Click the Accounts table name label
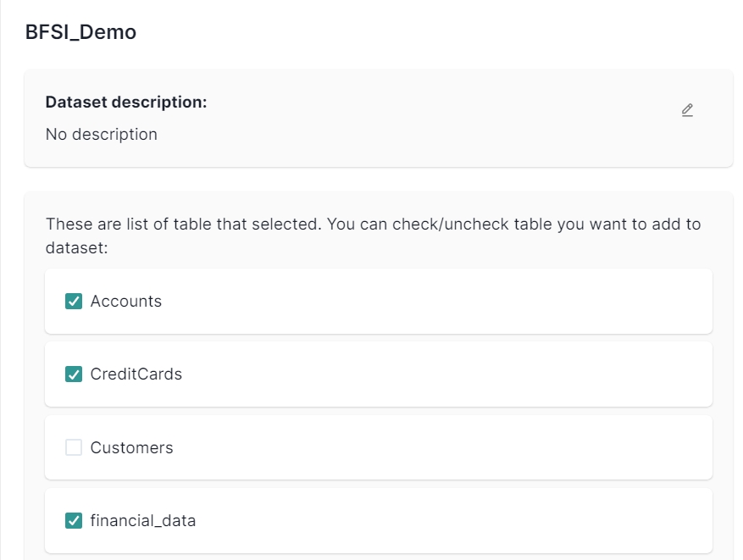The height and width of the screenshot is (560, 743). [x=125, y=301]
